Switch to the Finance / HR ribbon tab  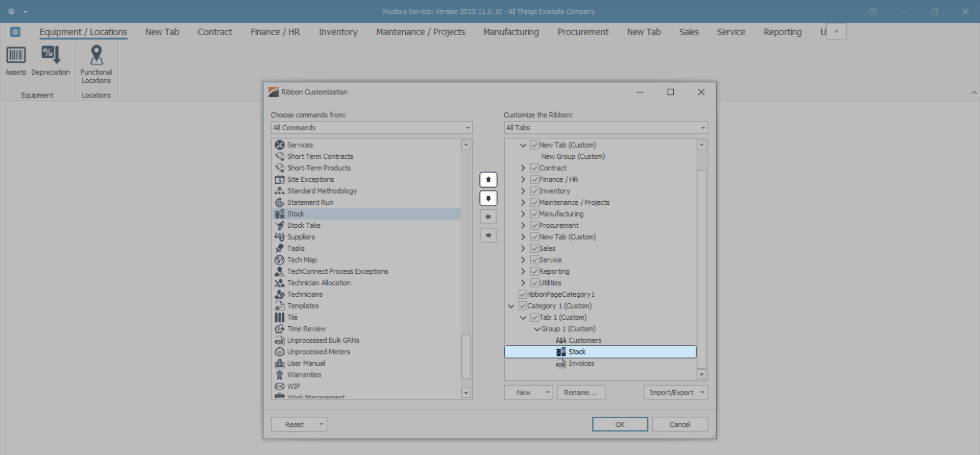(x=275, y=32)
